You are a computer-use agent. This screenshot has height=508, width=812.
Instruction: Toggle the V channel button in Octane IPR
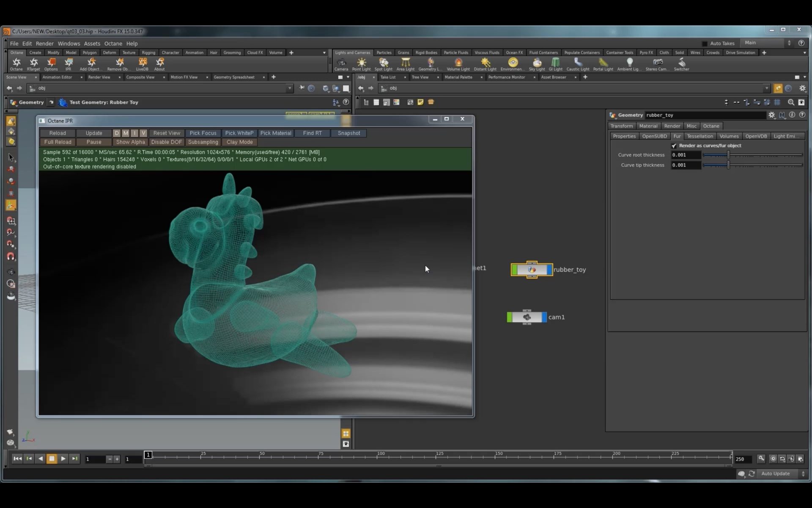(143, 133)
